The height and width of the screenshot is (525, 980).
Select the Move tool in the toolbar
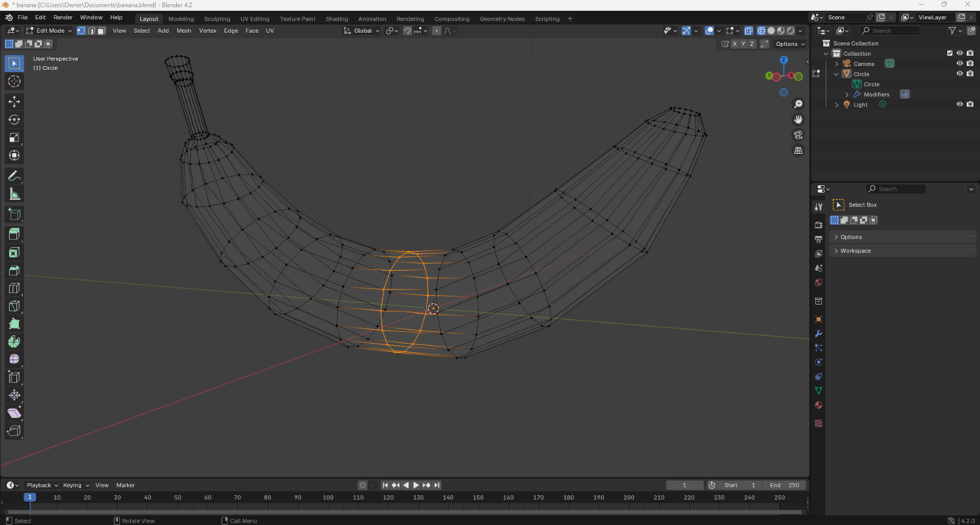click(x=14, y=101)
